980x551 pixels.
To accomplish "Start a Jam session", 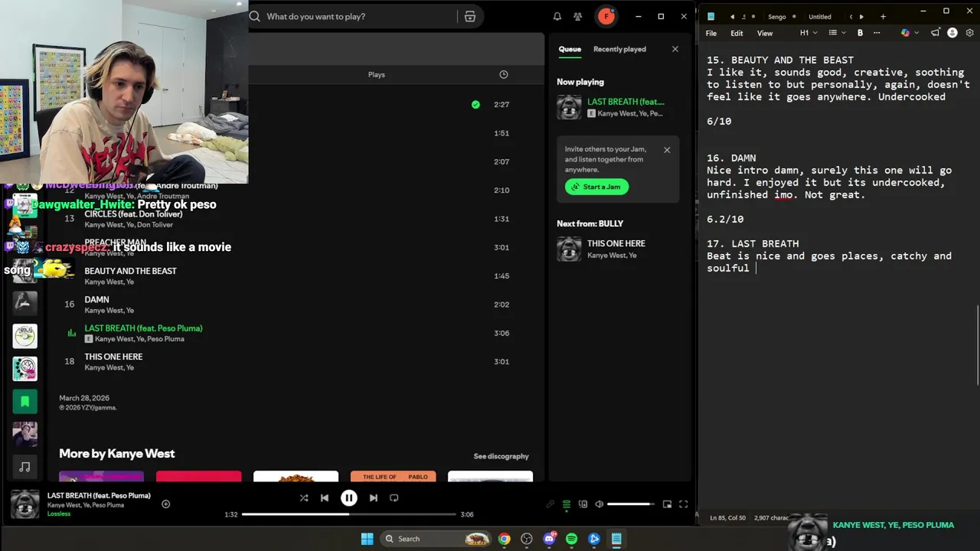I will point(596,187).
